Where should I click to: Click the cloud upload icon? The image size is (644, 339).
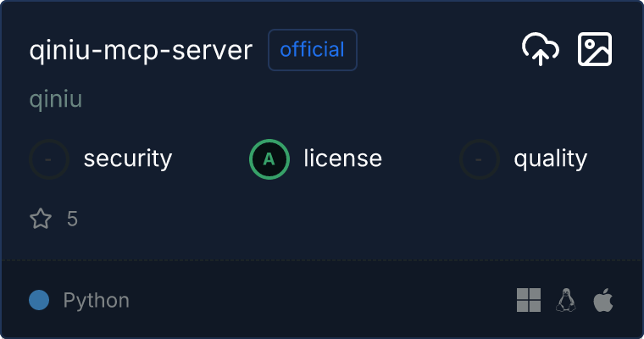(540, 50)
